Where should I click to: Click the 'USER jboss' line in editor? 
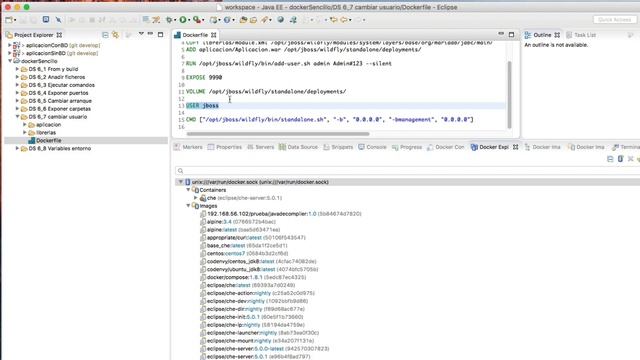(202, 106)
